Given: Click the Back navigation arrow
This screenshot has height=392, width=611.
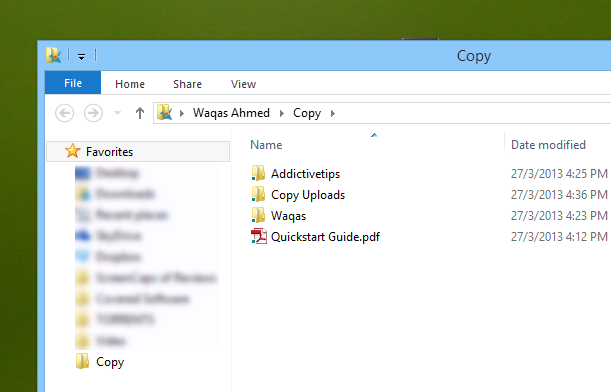Looking at the screenshot, I should tap(64, 113).
